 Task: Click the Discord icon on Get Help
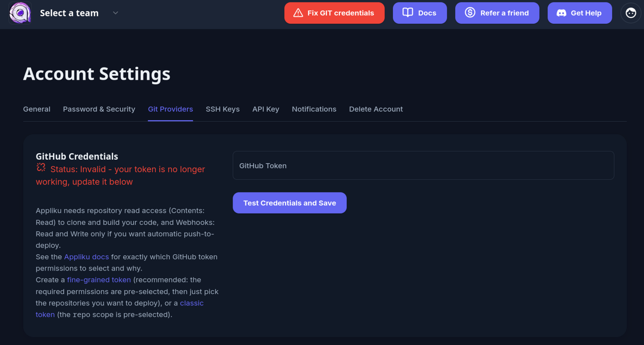coord(561,13)
